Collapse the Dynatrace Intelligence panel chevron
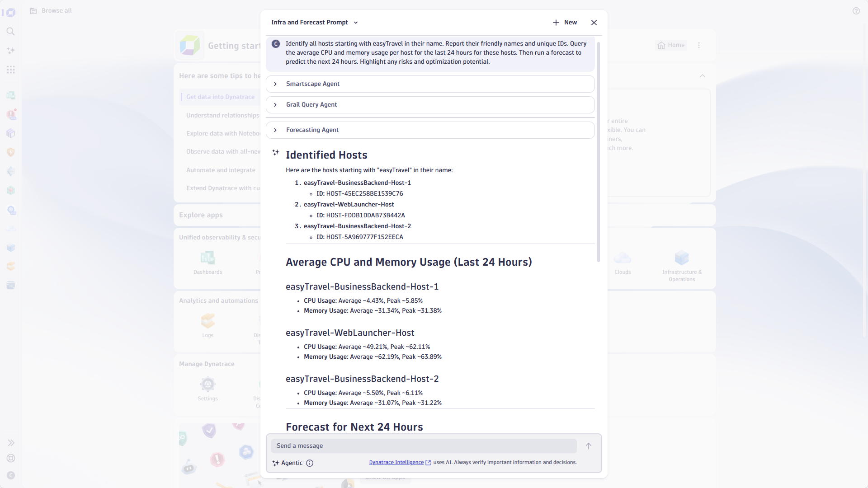This screenshot has width=868, height=488. click(x=703, y=76)
